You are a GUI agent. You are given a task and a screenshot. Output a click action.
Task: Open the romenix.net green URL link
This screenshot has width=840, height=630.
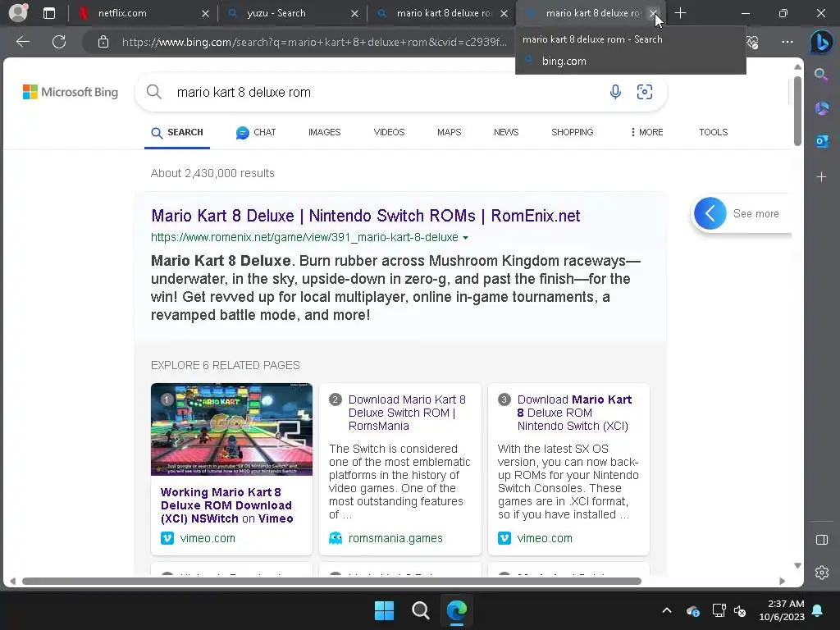pyautogui.click(x=304, y=237)
